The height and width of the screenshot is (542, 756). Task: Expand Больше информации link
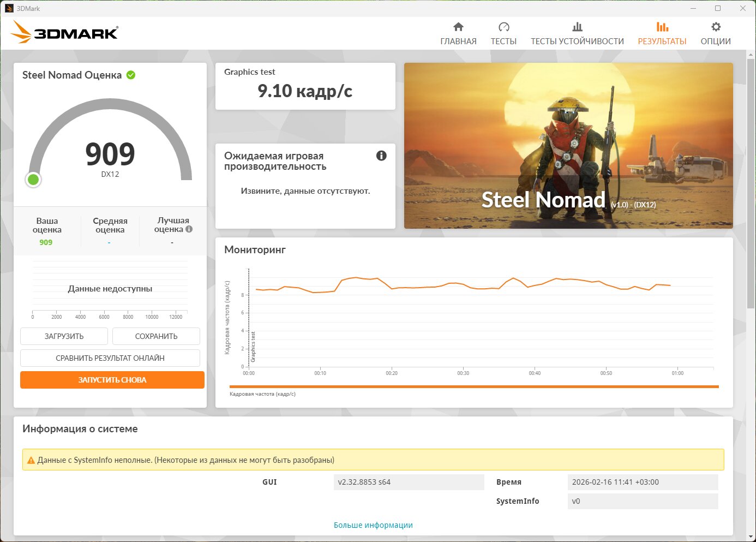pos(373,525)
